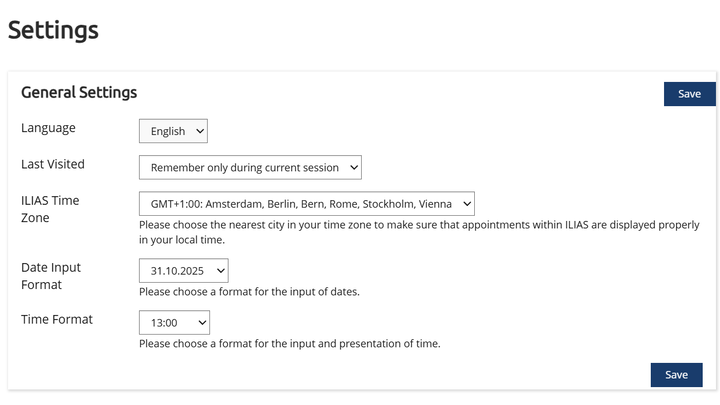Screen dimensions: 720x405
Task: Open the 'Remember only during current session' dropdown
Action: (x=250, y=168)
